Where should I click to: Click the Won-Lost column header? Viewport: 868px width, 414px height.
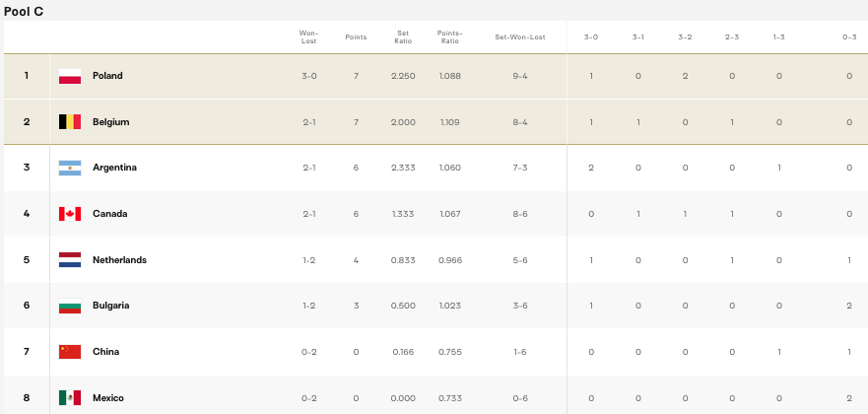point(309,37)
